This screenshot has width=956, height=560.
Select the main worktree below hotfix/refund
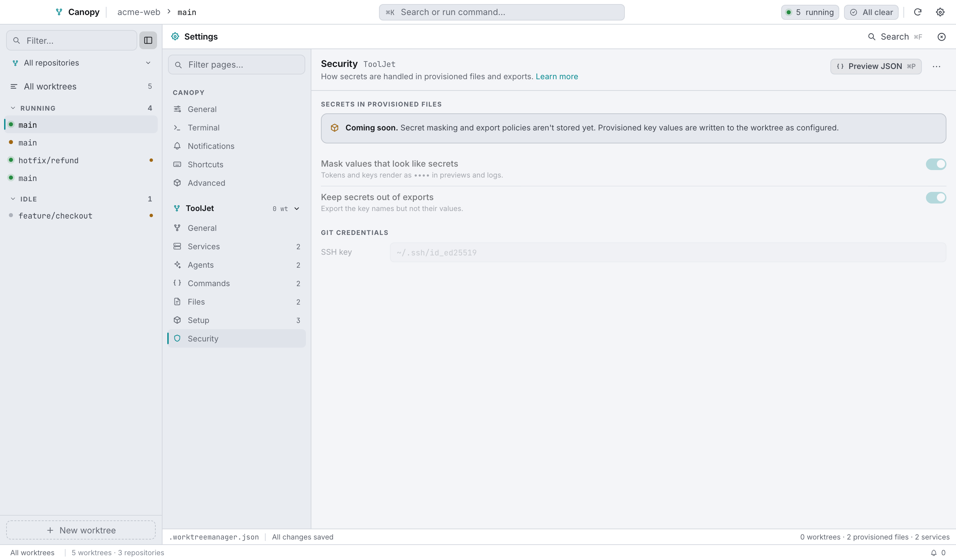[81, 178]
